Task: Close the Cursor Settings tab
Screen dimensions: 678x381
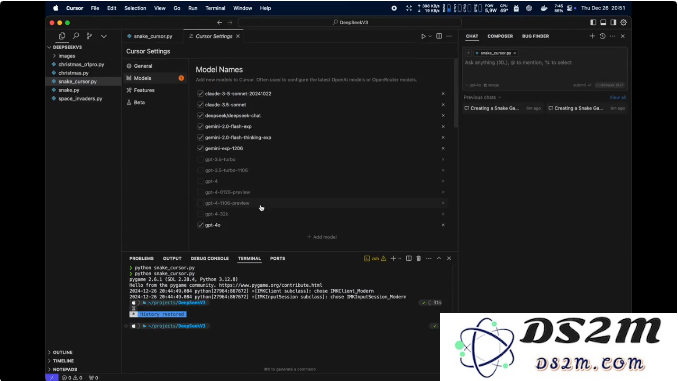Action: tap(238, 36)
